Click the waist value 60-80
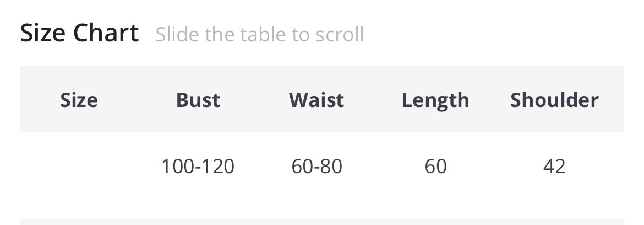The height and width of the screenshot is (225, 644). pos(317,166)
